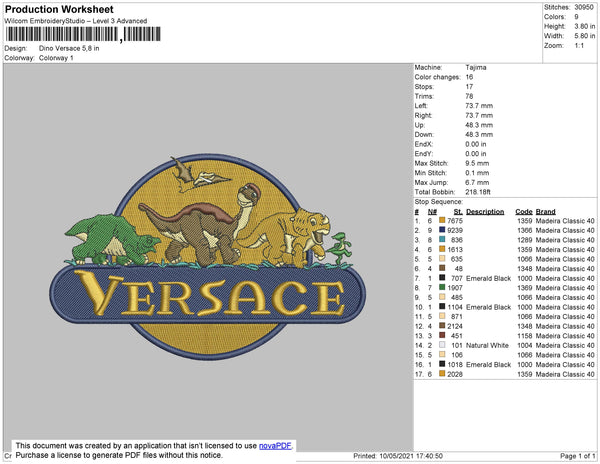Click the 'Colorway 1' value
Image resolution: width=600 pixels, height=464 pixels.
[56, 58]
